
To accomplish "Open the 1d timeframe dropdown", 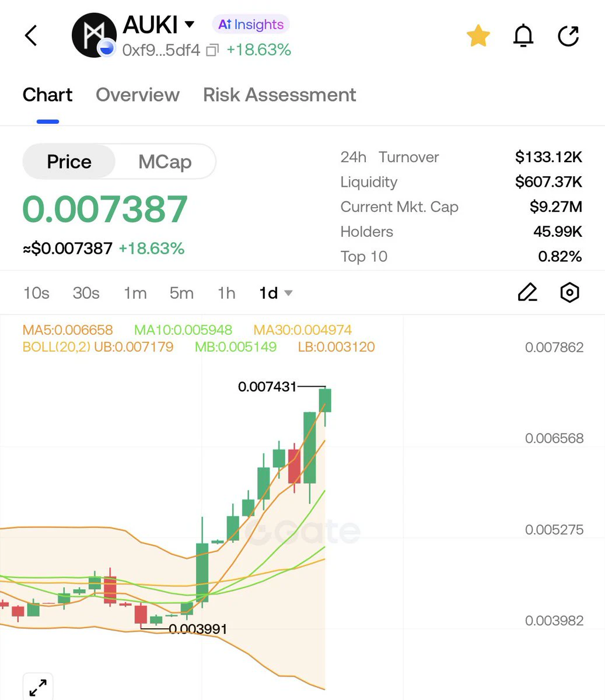I will 275,293.
